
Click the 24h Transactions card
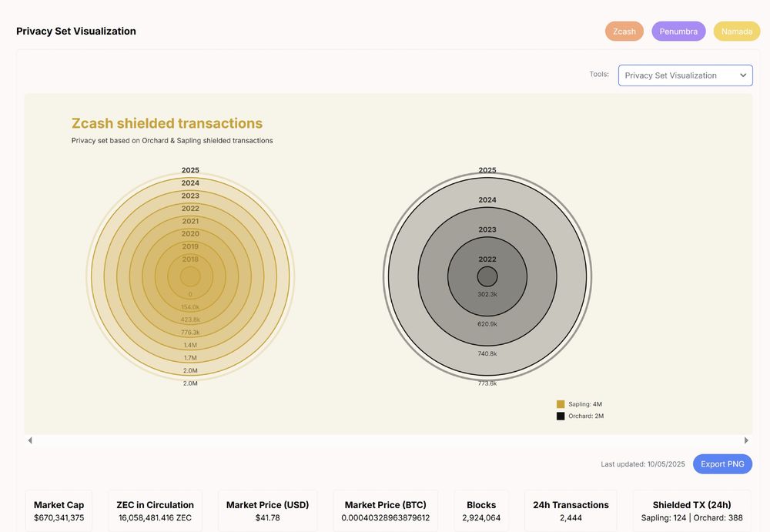[571, 511]
